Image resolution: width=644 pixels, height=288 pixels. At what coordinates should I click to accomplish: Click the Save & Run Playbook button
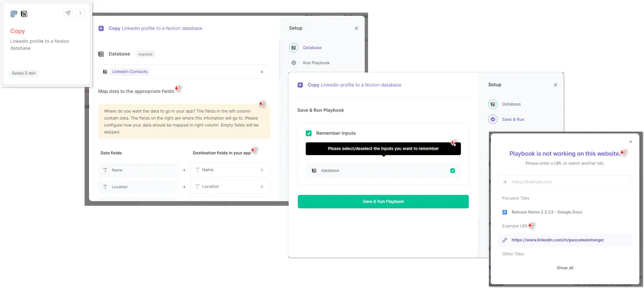(383, 201)
